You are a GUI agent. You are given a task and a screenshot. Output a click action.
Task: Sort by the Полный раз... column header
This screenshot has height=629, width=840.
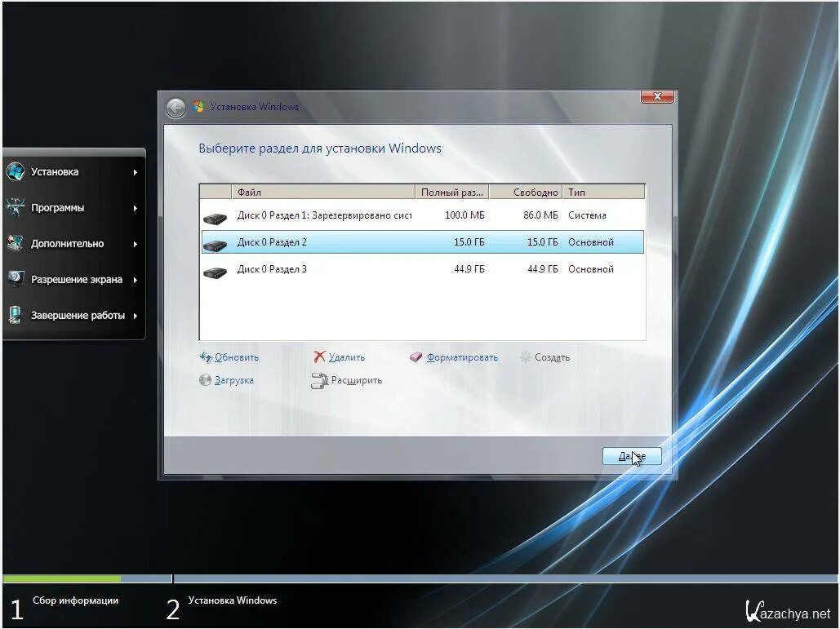tap(452, 192)
